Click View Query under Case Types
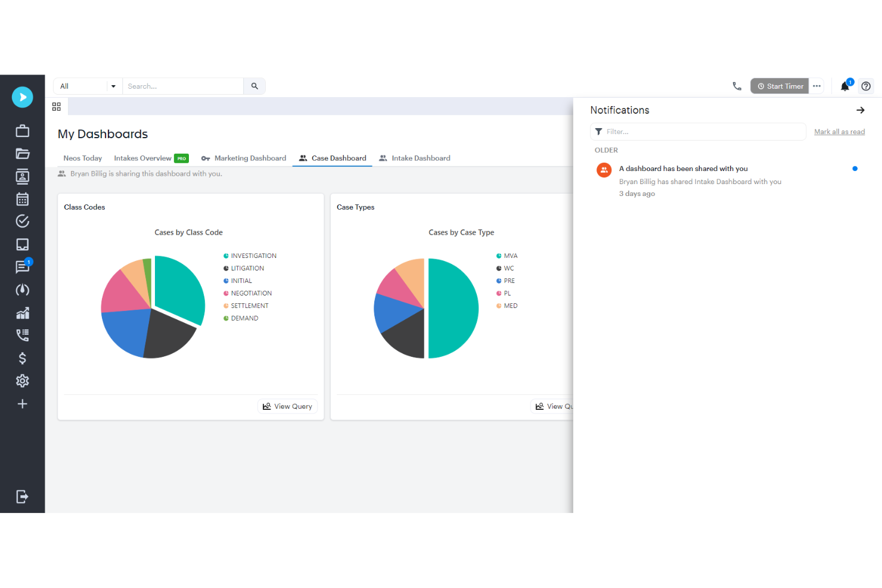This screenshot has width=882, height=588. [552, 406]
